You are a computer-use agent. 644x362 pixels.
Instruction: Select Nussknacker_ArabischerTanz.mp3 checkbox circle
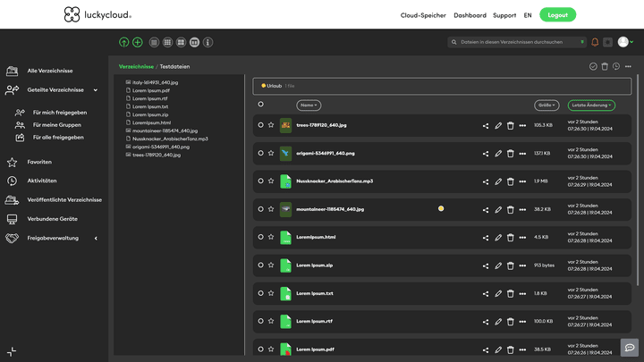tap(260, 181)
